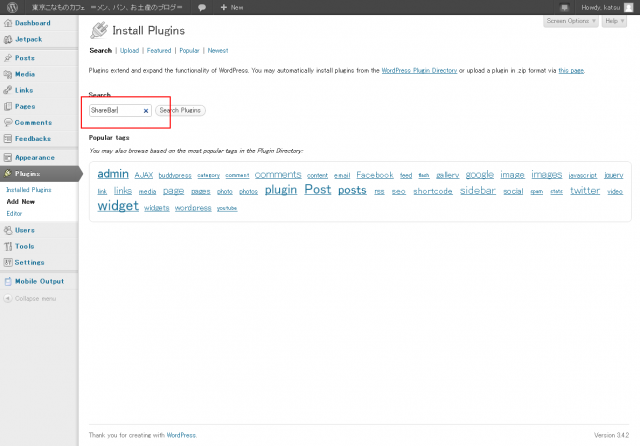Browse the 'posts' tag
This screenshot has height=446, width=640.
[352, 190]
